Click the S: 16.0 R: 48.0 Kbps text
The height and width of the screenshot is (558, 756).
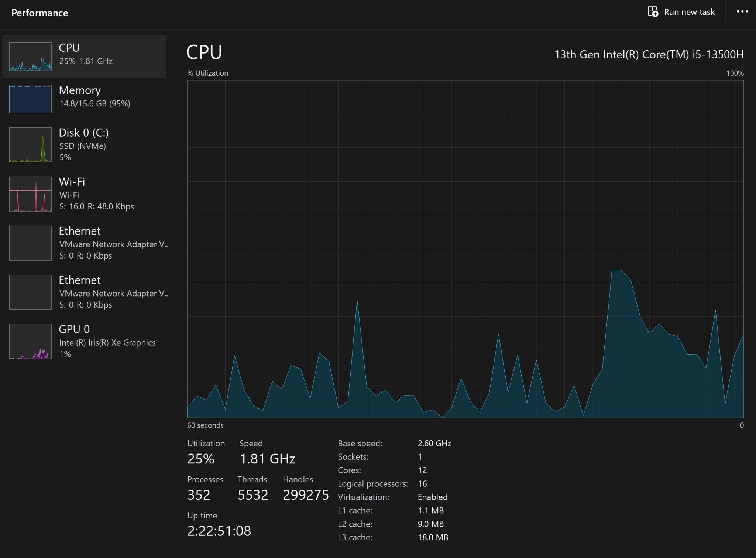[x=97, y=206]
